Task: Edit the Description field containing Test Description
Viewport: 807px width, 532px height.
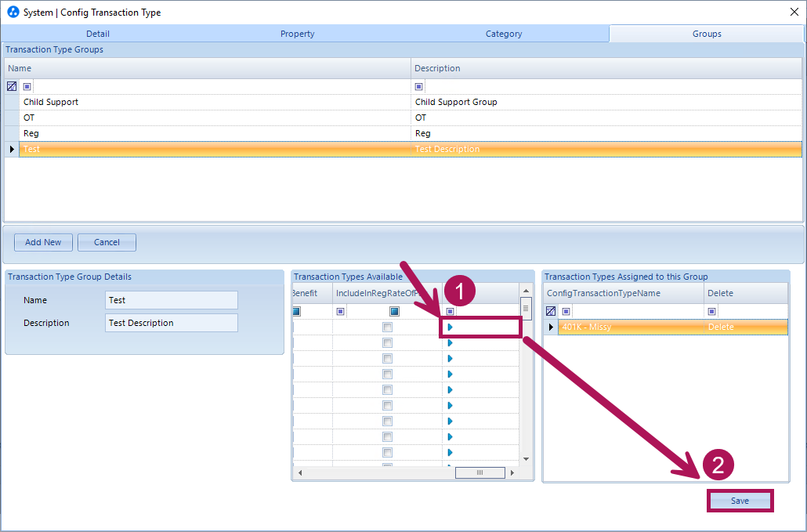Action: [x=172, y=323]
